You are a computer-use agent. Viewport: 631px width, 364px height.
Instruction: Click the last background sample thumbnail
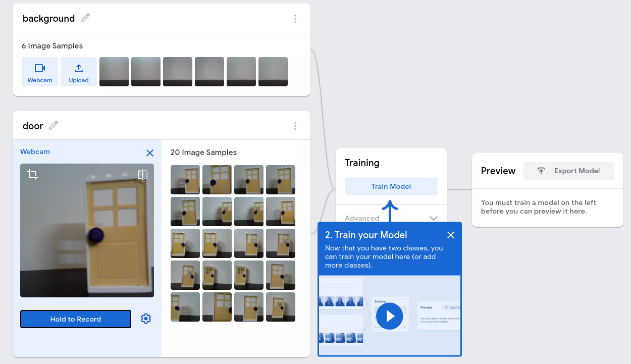(273, 72)
